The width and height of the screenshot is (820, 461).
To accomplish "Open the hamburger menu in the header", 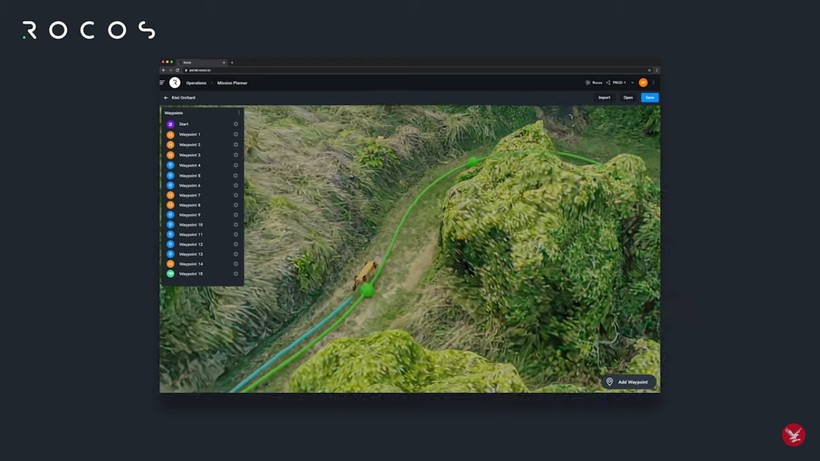I will (x=163, y=82).
